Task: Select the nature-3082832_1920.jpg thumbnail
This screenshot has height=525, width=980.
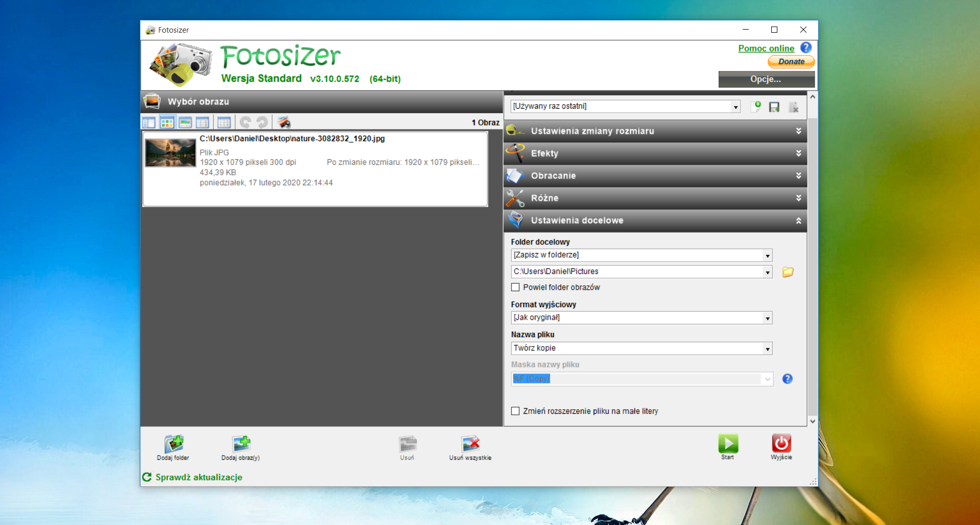Action: pyautogui.click(x=170, y=153)
